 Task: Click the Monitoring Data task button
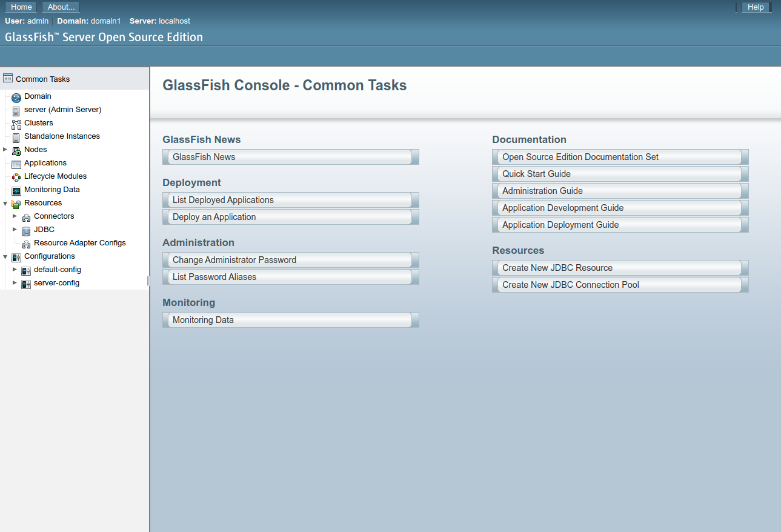click(291, 320)
